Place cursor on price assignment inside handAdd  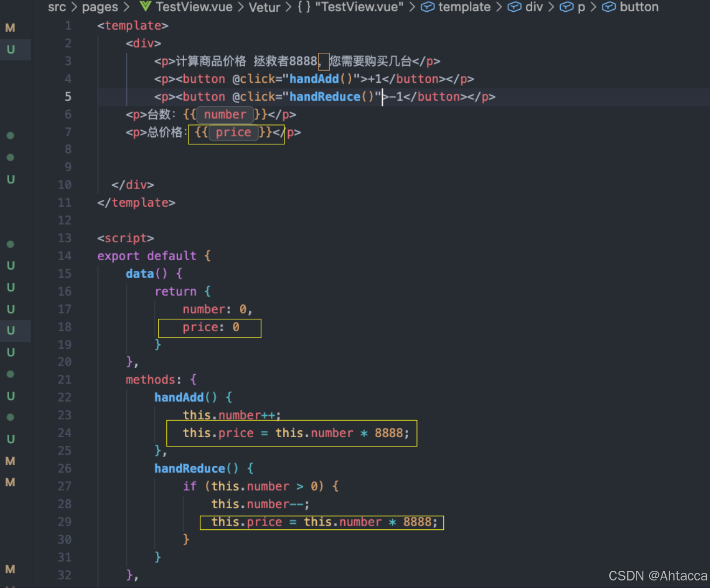click(296, 433)
